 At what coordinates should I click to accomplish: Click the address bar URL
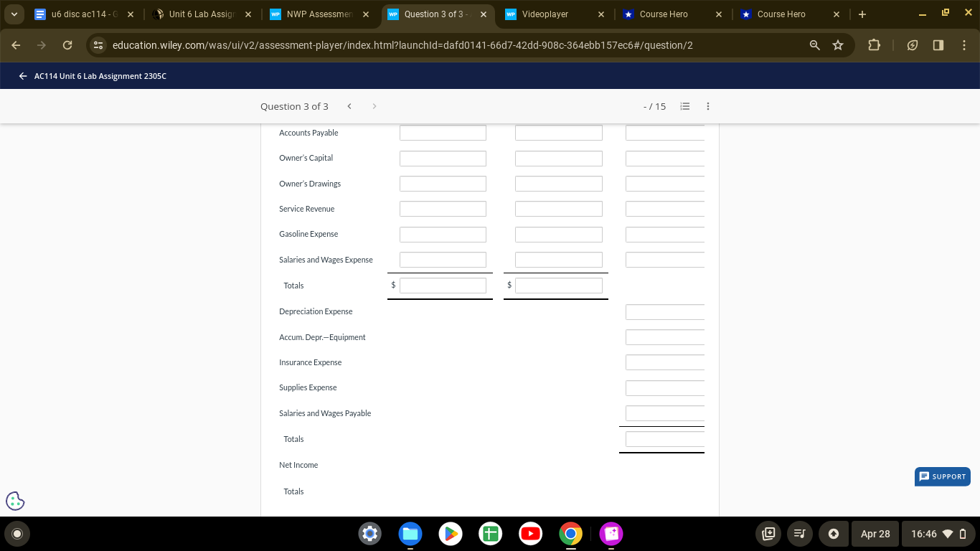tap(402, 45)
